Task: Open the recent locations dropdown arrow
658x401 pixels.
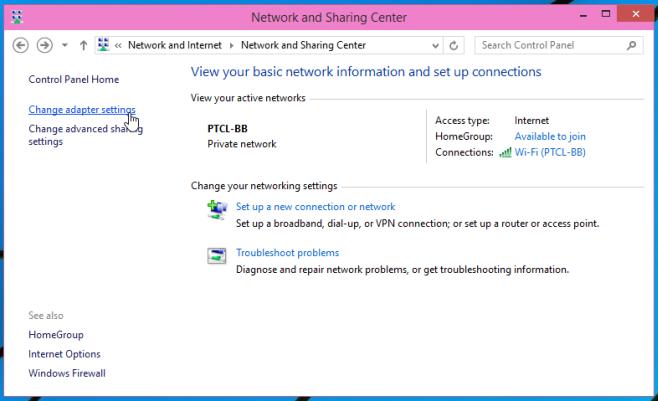Action: pos(65,45)
